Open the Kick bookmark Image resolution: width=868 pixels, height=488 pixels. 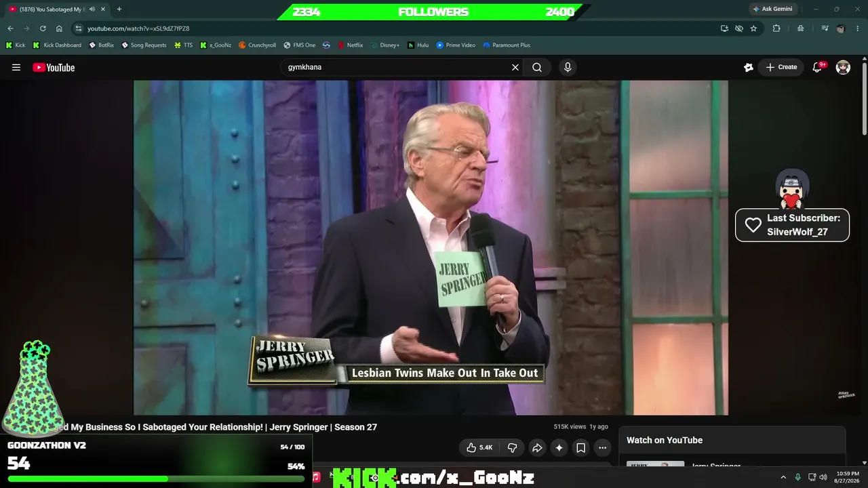(16, 45)
